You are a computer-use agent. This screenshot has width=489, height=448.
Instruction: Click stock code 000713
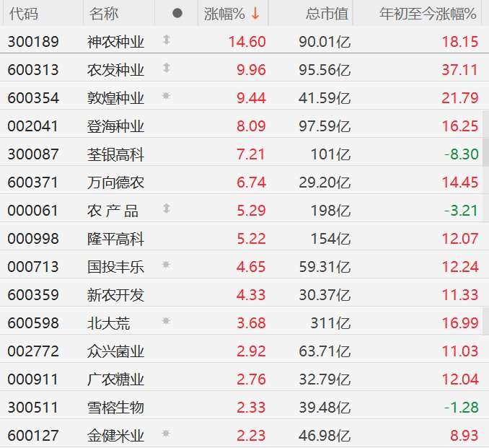coord(33,268)
